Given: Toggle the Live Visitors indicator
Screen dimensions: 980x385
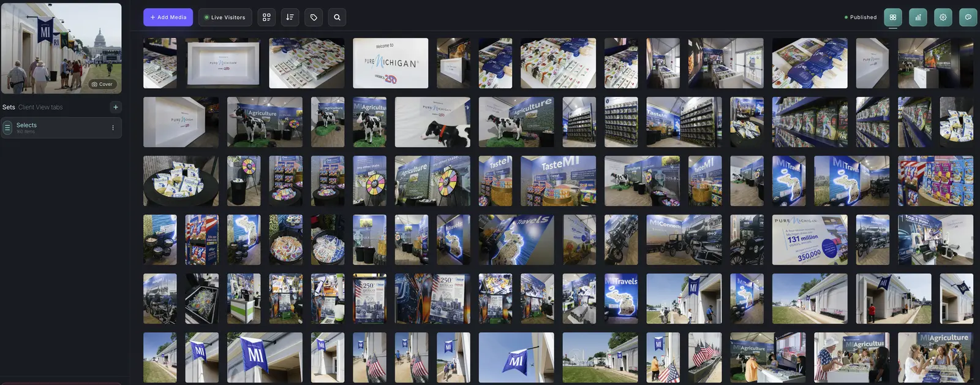Looking at the screenshot, I should coord(225,17).
